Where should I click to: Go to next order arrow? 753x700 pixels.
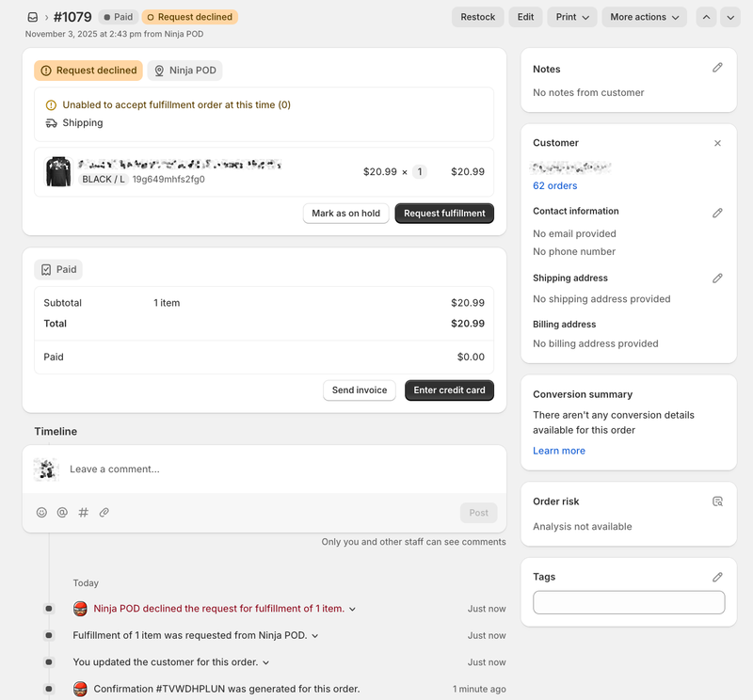click(x=729, y=17)
